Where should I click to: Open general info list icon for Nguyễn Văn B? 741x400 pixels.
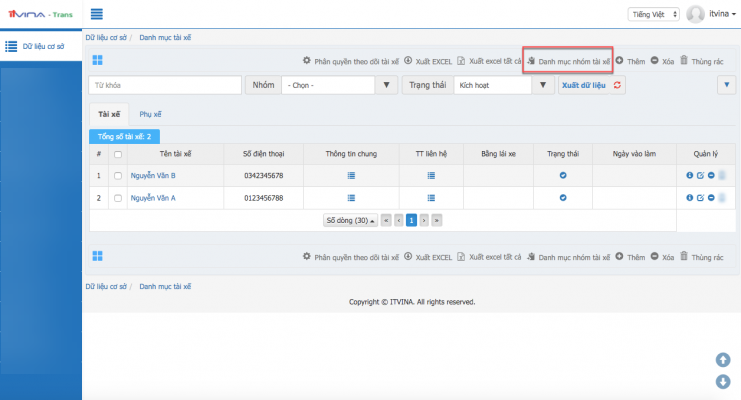coord(351,176)
